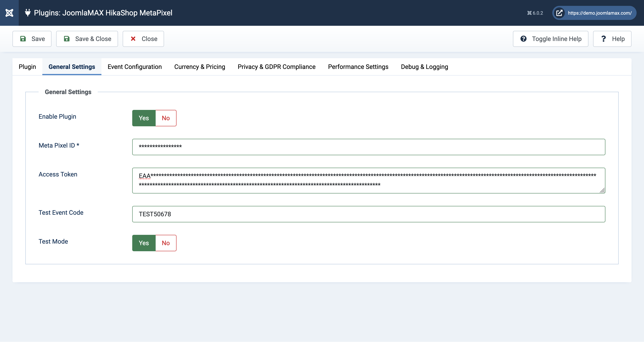Select Yes for Enable Plugin
644x342 pixels.
click(x=144, y=118)
